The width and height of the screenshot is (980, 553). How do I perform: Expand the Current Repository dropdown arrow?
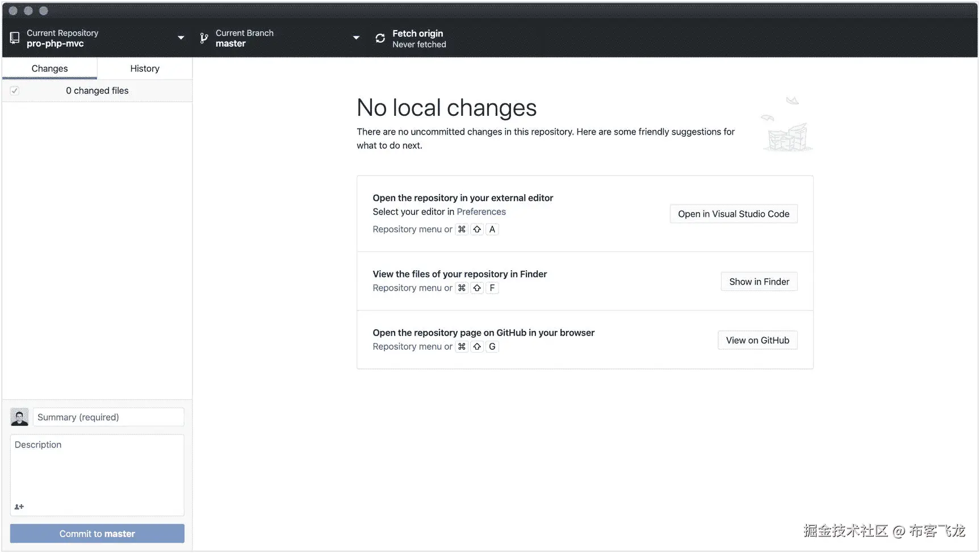(181, 38)
